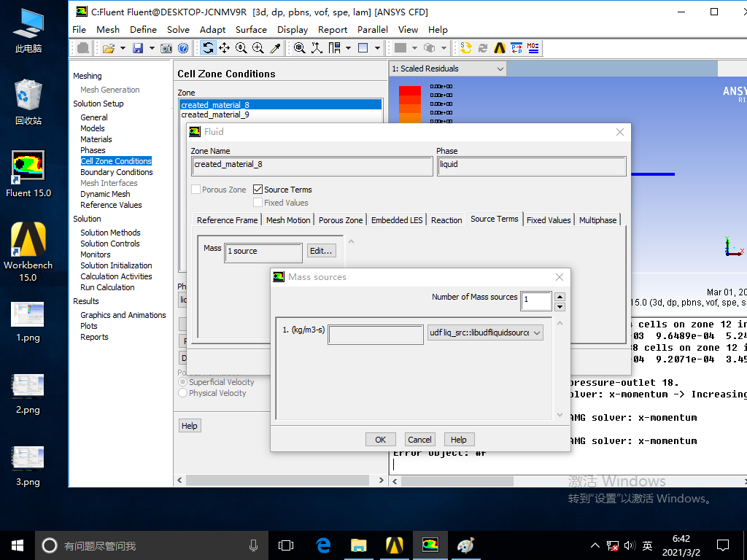Viewport: 747px width, 560px height.
Task: Select Solution Initialization in navigation tree
Action: tap(116, 265)
